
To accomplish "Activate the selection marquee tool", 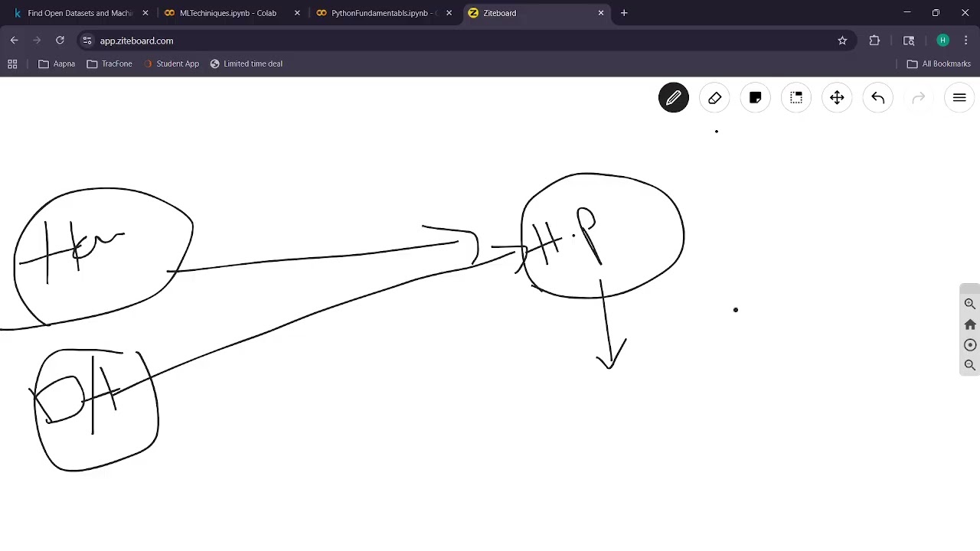I will pyautogui.click(x=796, y=98).
